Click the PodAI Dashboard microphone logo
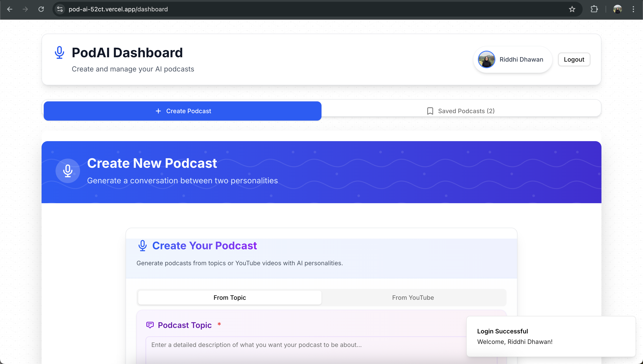The width and height of the screenshot is (643, 364). coord(59,52)
